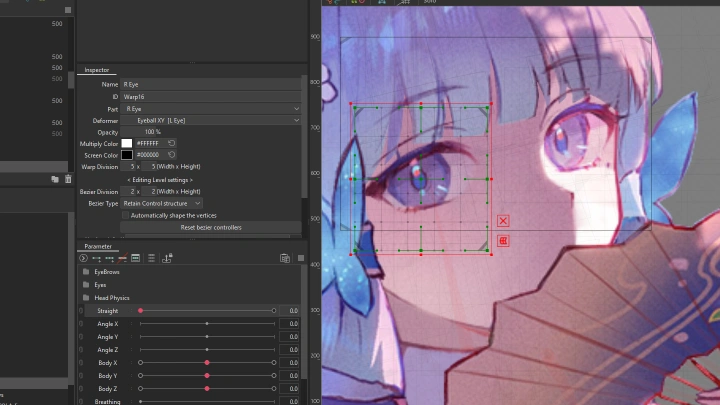Click the red X icon on the canvas
This screenshot has height=405, width=720.
point(503,221)
